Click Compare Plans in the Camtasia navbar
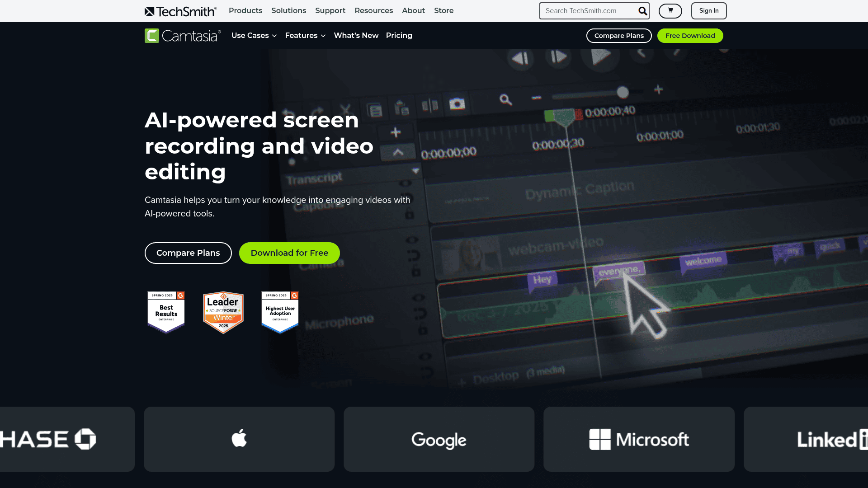The width and height of the screenshot is (868, 488). tap(619, 36)
